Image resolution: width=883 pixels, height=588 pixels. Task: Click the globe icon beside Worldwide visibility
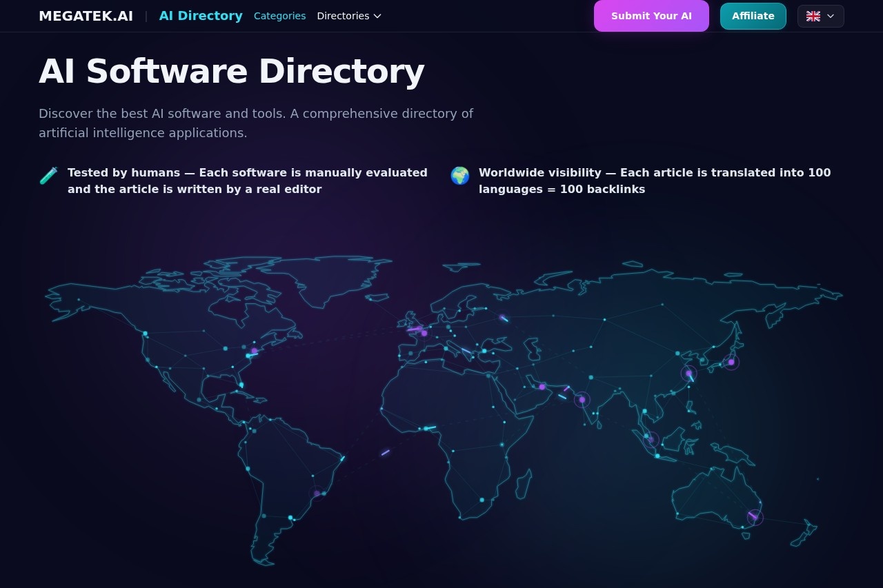459,176
